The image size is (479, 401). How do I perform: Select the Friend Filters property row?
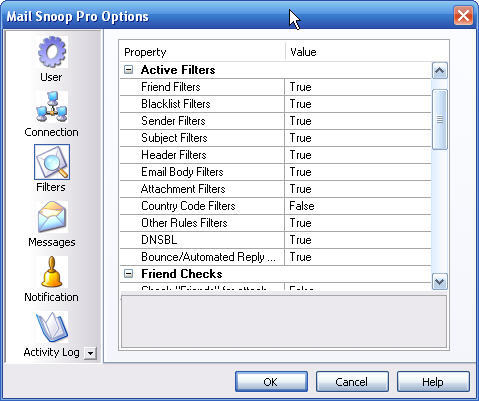click(x=275, y=87)
